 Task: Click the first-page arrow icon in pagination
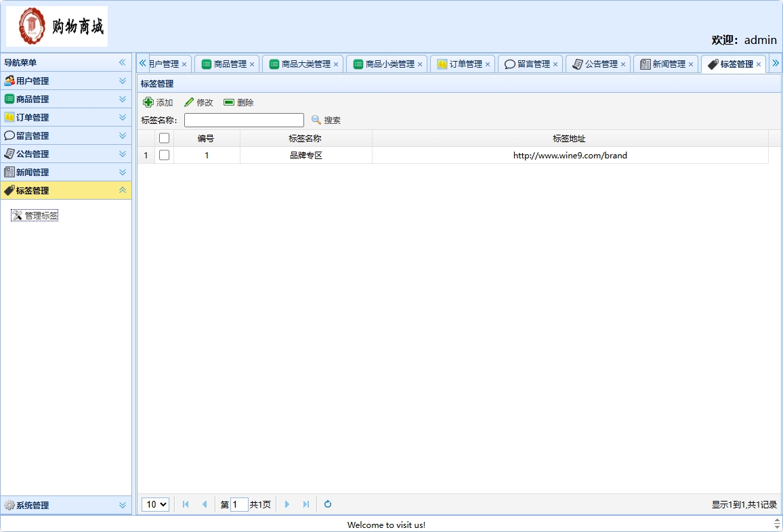point(185,504)
